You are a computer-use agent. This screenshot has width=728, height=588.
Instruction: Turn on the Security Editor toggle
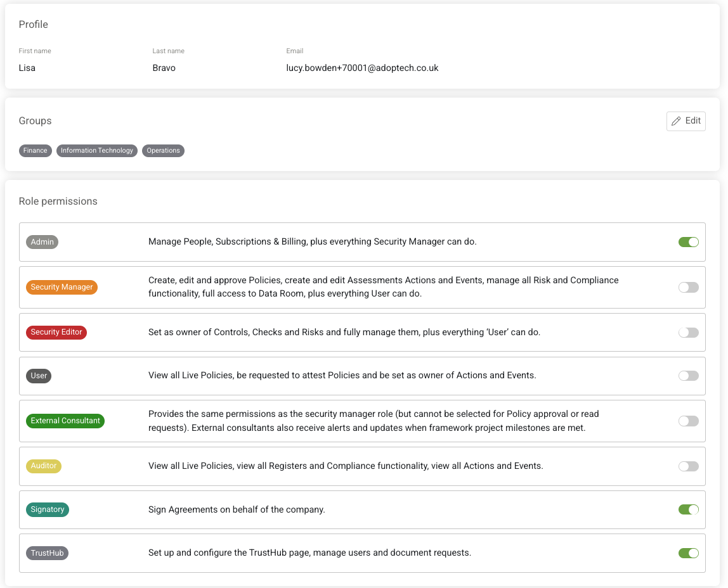pos(688,333)
